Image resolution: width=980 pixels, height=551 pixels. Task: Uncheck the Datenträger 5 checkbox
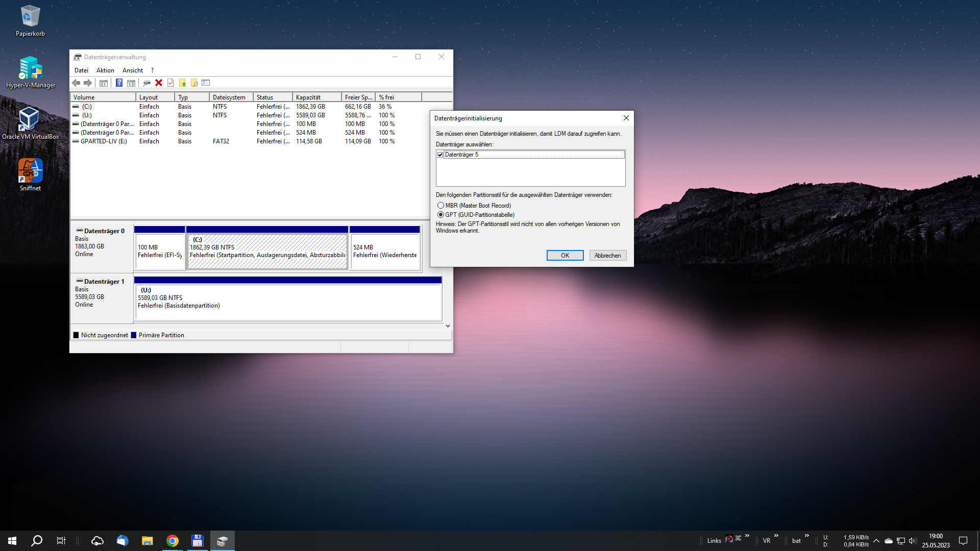point(440,155)
